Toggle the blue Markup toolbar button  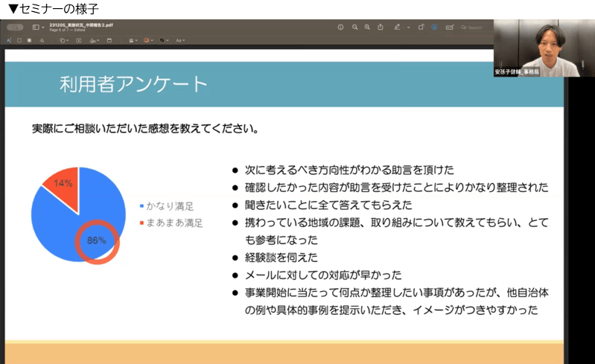434,28
